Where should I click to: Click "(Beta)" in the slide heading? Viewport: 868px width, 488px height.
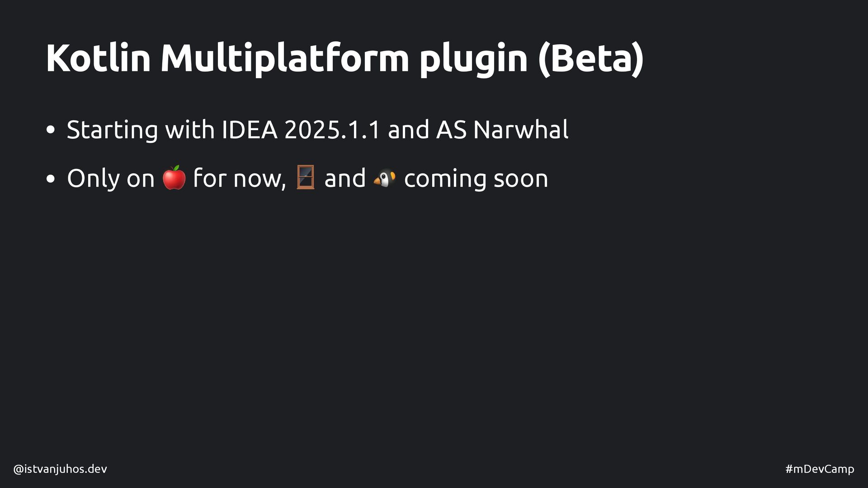pos(591,59)
